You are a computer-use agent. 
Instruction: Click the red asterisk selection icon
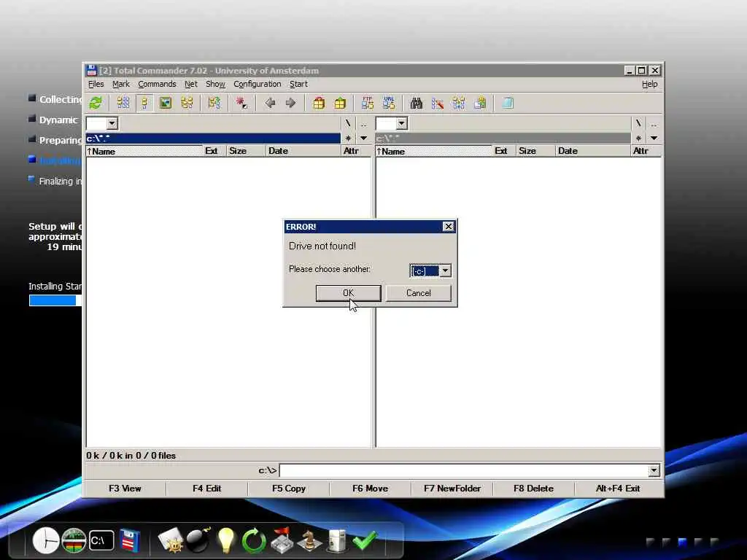[241, 103]
